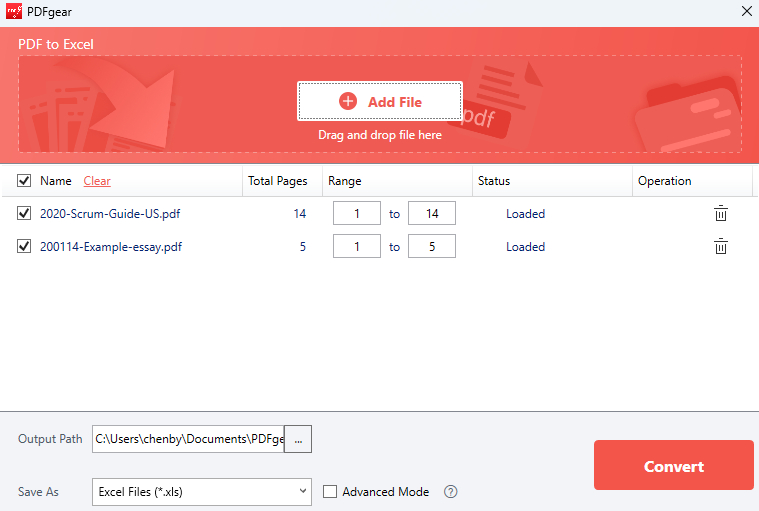
Task: Click total pages value 5 for essay
Action: click(303, 247)
